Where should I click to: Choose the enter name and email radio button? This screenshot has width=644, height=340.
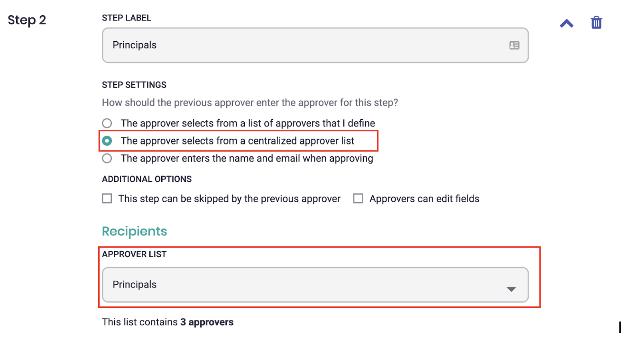pyautogui.click(x=107, y=158)
